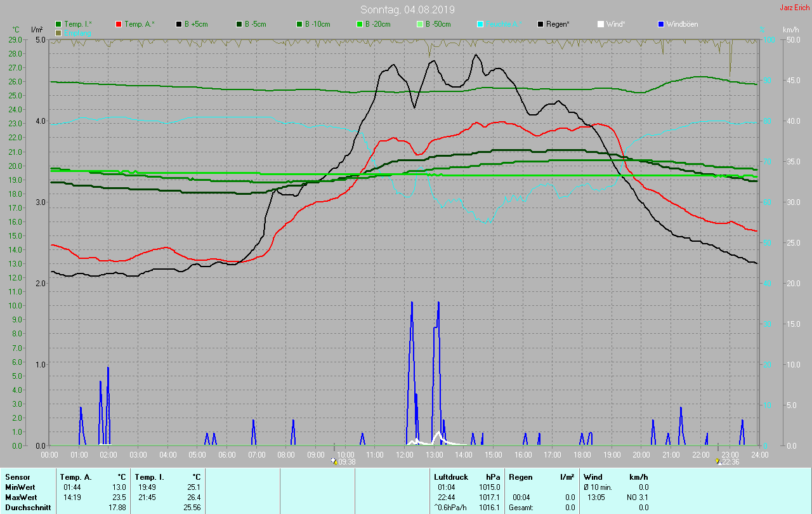
Task: Click the dark green Temp. I. legend swatch
Action: point(58,24)
